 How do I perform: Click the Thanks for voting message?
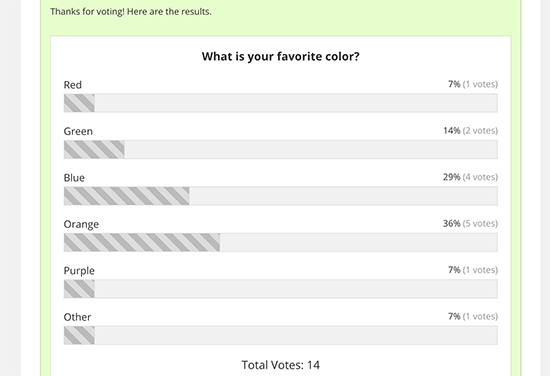(131, 12)
